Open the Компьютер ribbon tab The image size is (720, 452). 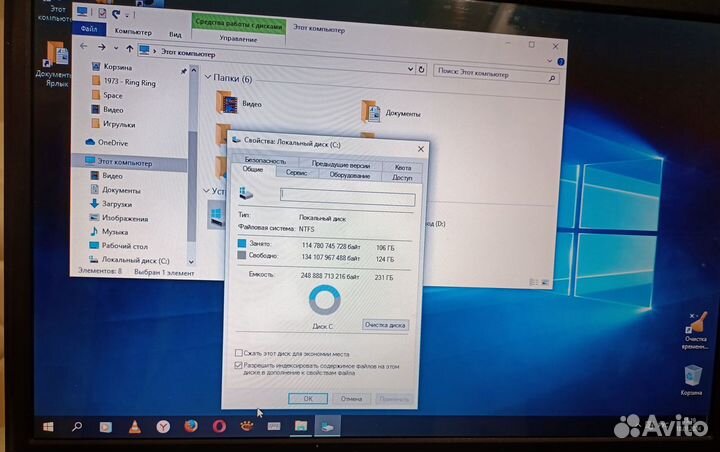pyautogui.click(x=133, y=32)
